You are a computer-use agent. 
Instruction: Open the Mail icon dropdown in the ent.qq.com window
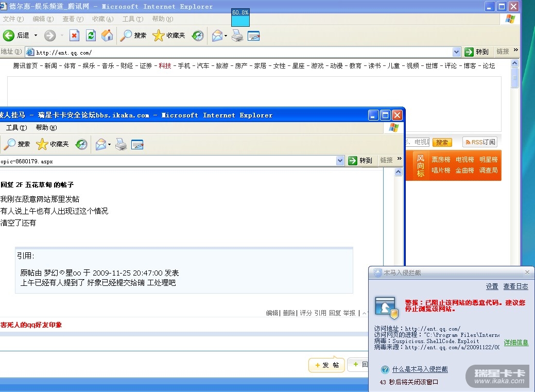226,36
